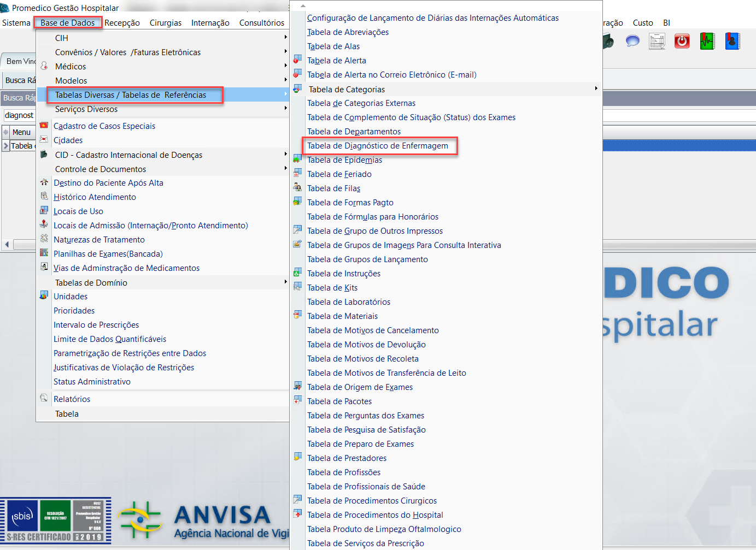Click the icon beside Vias de Adminstração de Medicamentos
The width and height of the screenshot is (756, 550).
click(x=44, y=268)
